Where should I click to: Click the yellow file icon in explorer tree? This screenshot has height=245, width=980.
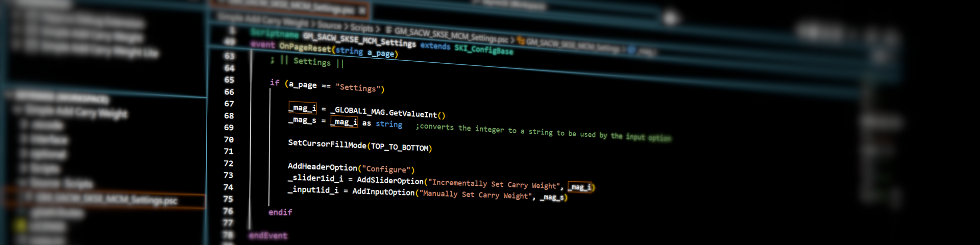21,225
